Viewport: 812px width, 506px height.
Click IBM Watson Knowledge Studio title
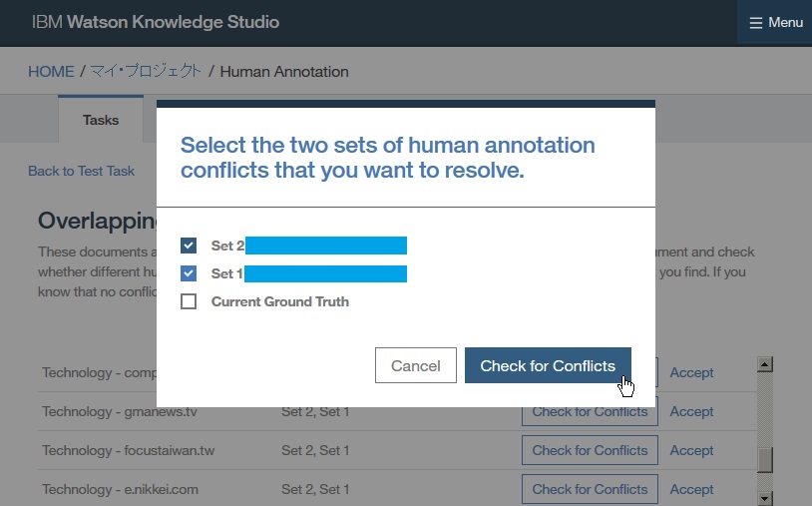[156, 22]
